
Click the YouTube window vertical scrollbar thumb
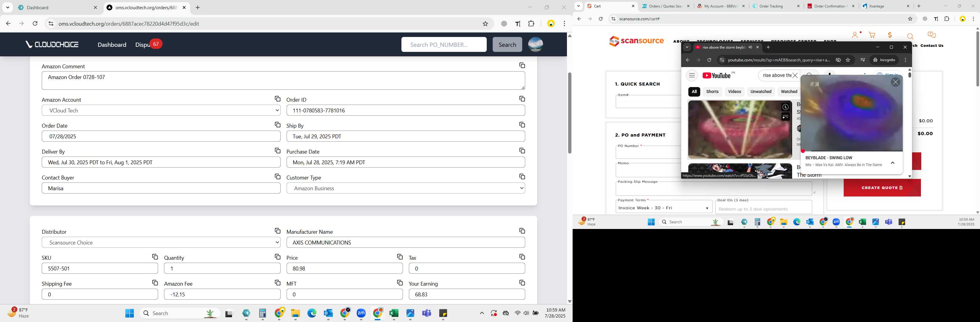point(910,75)
